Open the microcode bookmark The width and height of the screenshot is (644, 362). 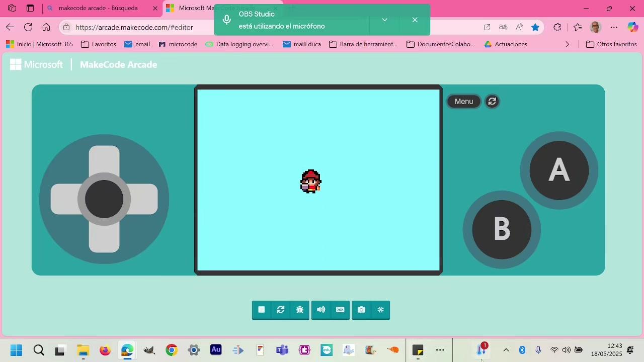(x=178, y=44)
